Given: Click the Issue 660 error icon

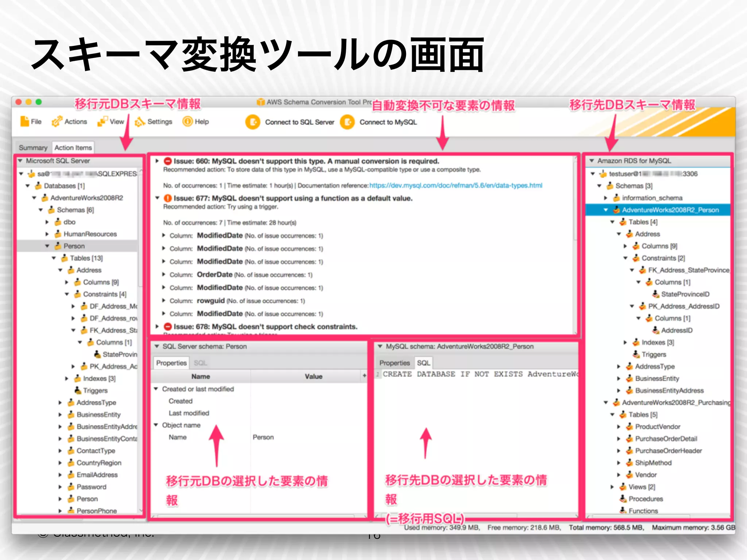Looking at the screenshot, I should [168, 161].
